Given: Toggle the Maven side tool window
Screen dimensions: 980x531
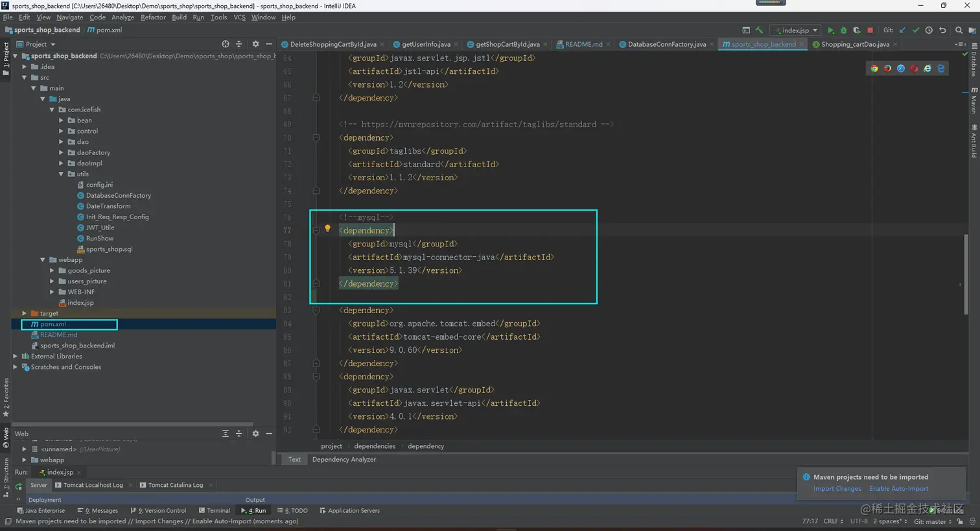Looking at the screenshot, I should click(974, 99).
